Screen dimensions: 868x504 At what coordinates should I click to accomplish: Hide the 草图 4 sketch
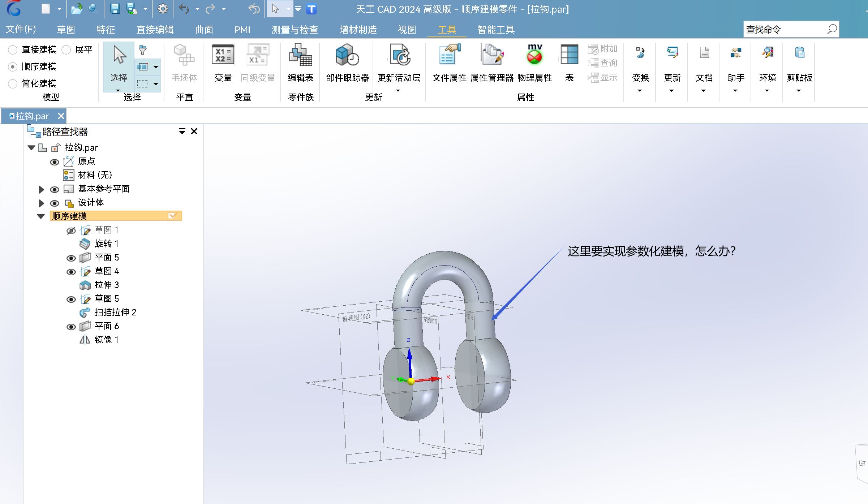pyautogui.click(x=71, y=272)
